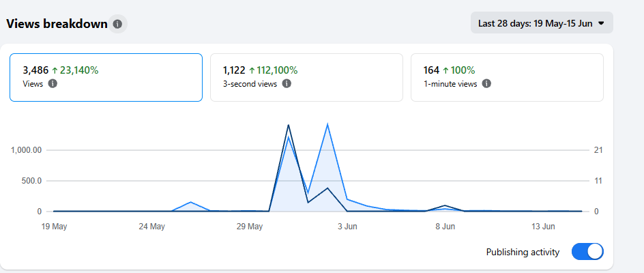This screenshot has width=644, height=273.
Task: Click the caret arrow in date selector
Action: [x=601, y=23]
